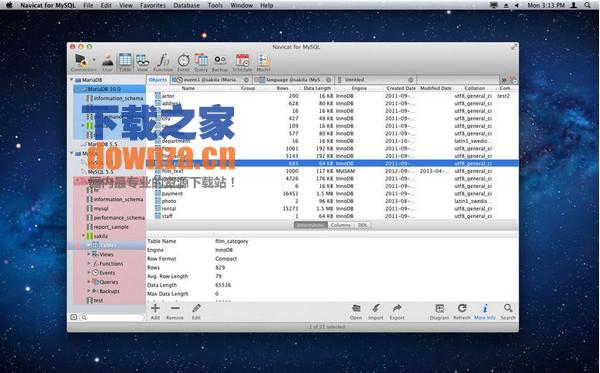
Task: Sort by the Rows column header
Action: point(282,88)
